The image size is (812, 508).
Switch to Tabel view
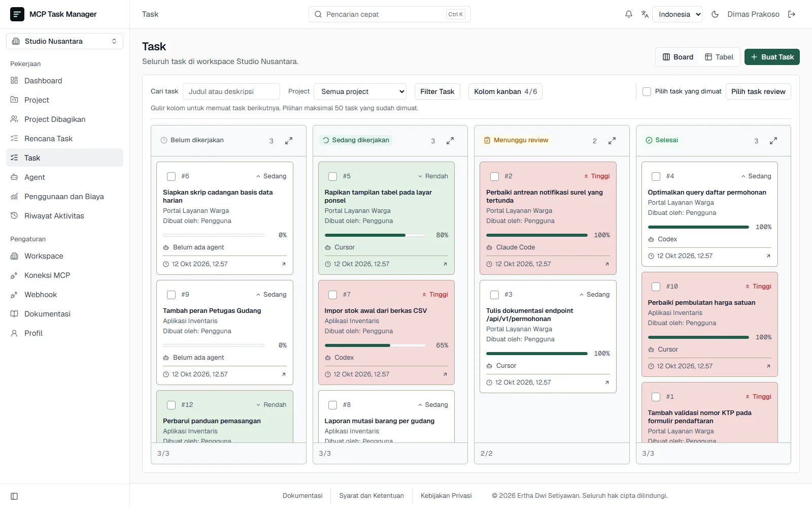pos(719,57)
